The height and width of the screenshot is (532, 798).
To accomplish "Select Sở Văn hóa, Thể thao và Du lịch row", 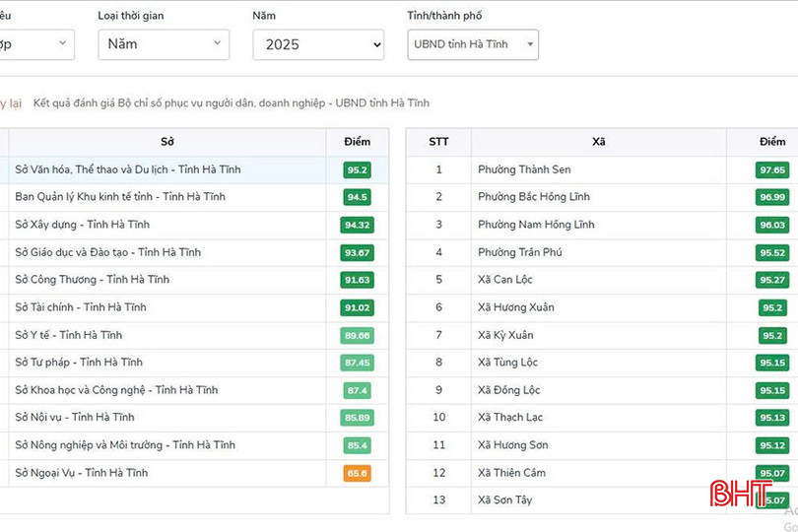I will (x=128, y=169).
